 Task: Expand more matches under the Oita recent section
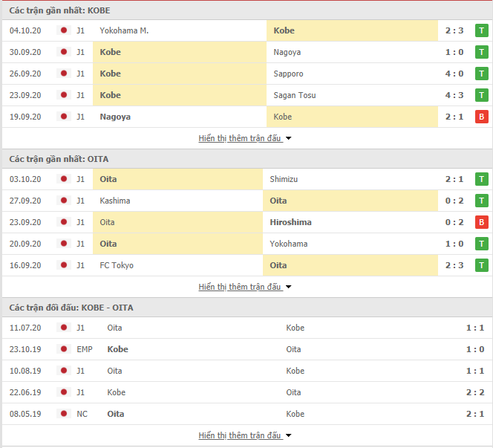point(244,287)
